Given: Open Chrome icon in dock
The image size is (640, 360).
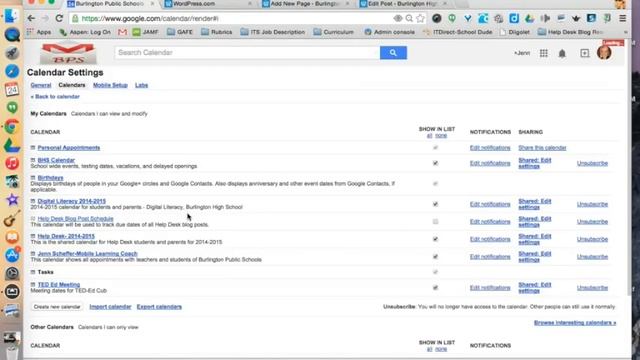Looking at the screenshot, I should coord(12,127).
